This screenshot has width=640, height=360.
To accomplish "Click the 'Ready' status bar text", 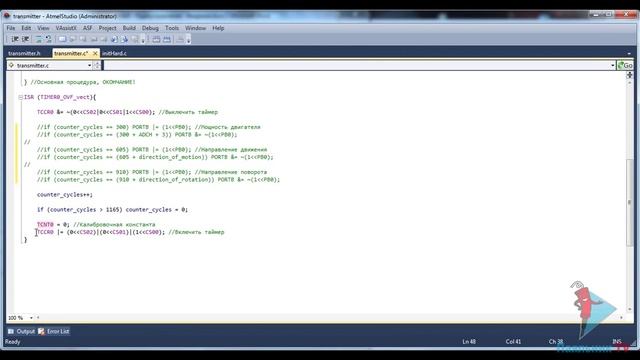I will click(x=13, y=342).
